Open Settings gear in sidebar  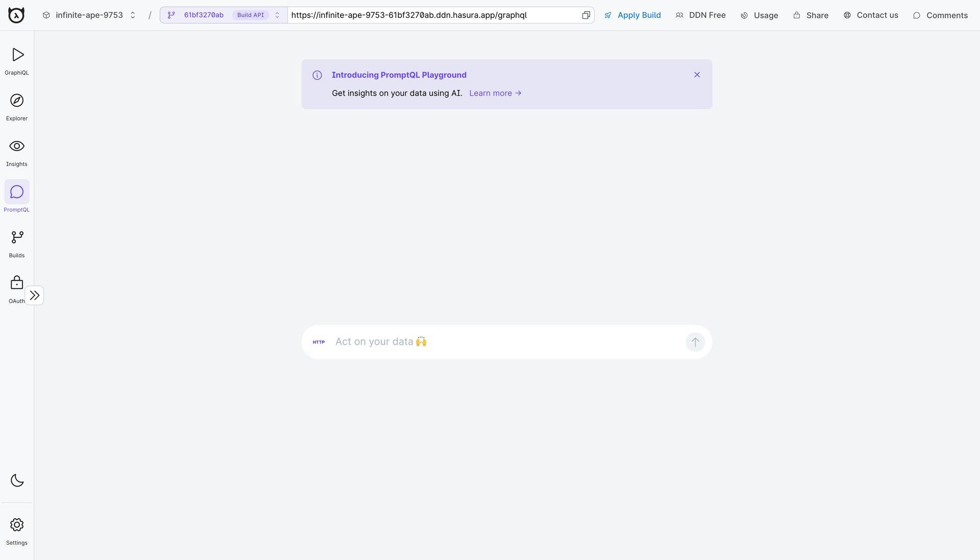[17, 525]
